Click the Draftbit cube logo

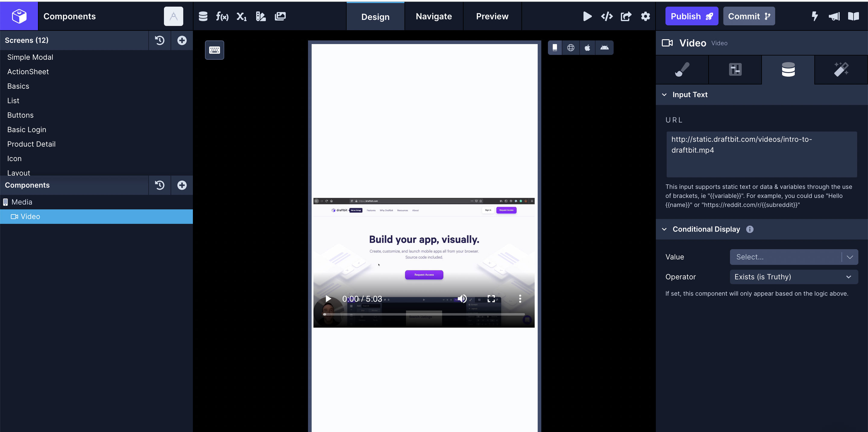(x=19, y=16)
